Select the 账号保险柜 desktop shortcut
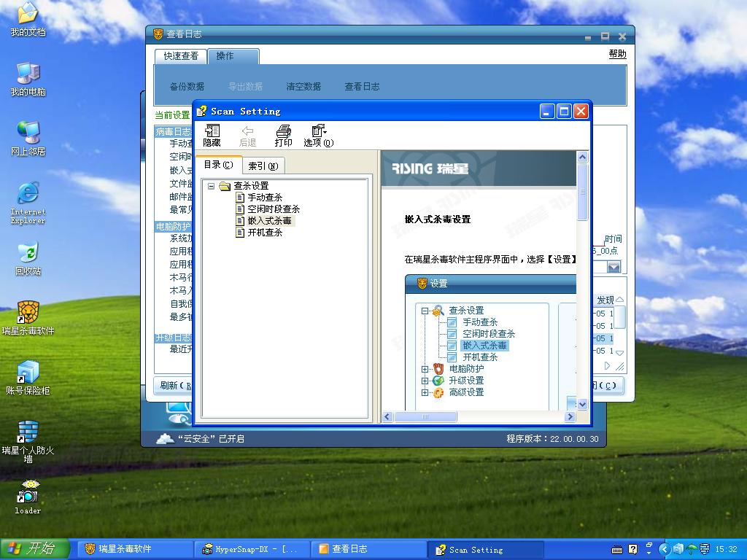Viewport: 747px width, 560px height. [x=28, y=378]
